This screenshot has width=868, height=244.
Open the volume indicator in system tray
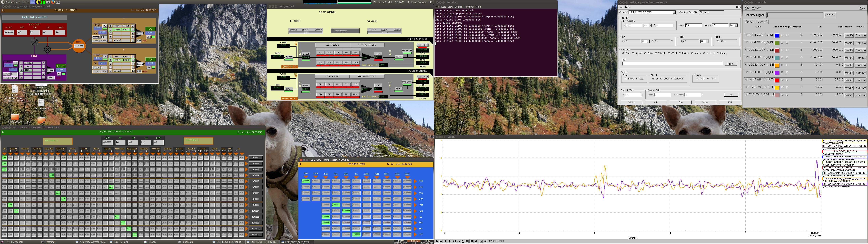390,2
